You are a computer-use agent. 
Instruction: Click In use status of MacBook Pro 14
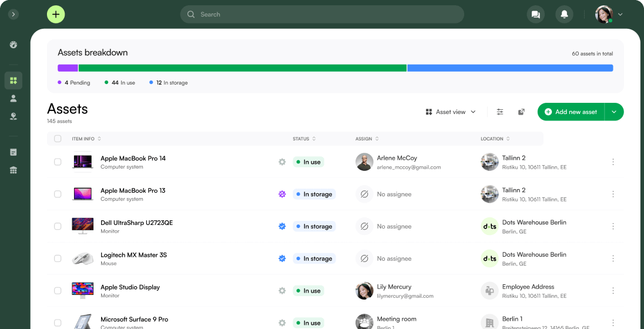308,162
